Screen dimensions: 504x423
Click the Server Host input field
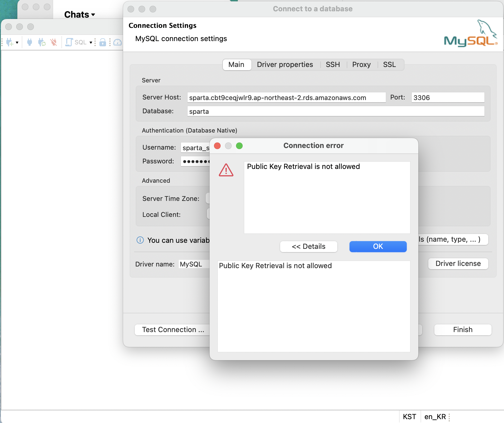click(x=286, y=98)
